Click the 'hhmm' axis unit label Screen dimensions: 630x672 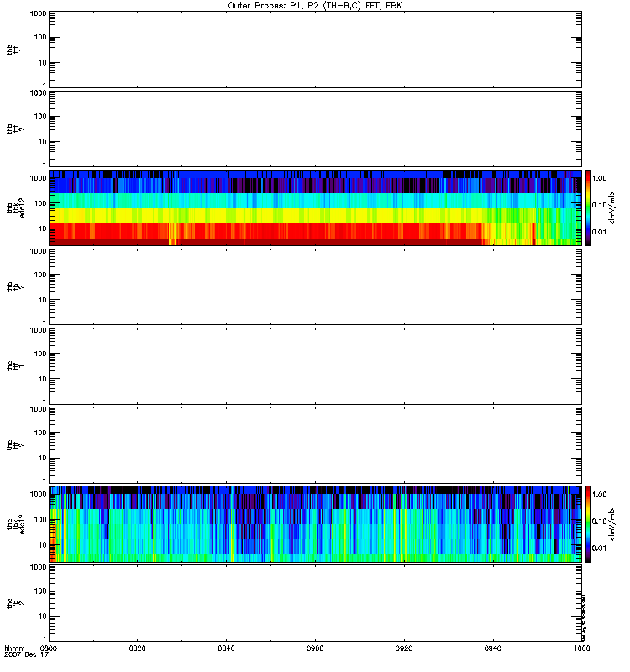coord(14,648)
